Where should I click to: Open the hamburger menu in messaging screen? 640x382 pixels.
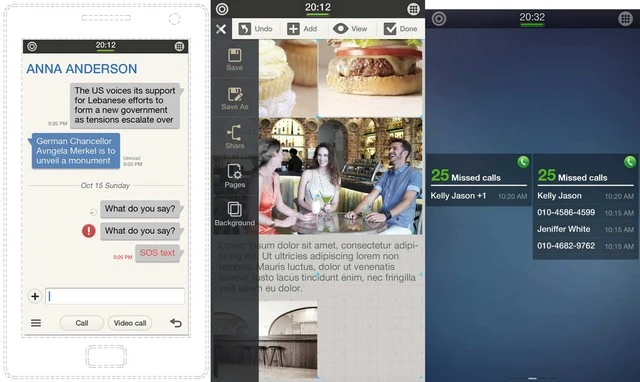[x=36, y=323]
